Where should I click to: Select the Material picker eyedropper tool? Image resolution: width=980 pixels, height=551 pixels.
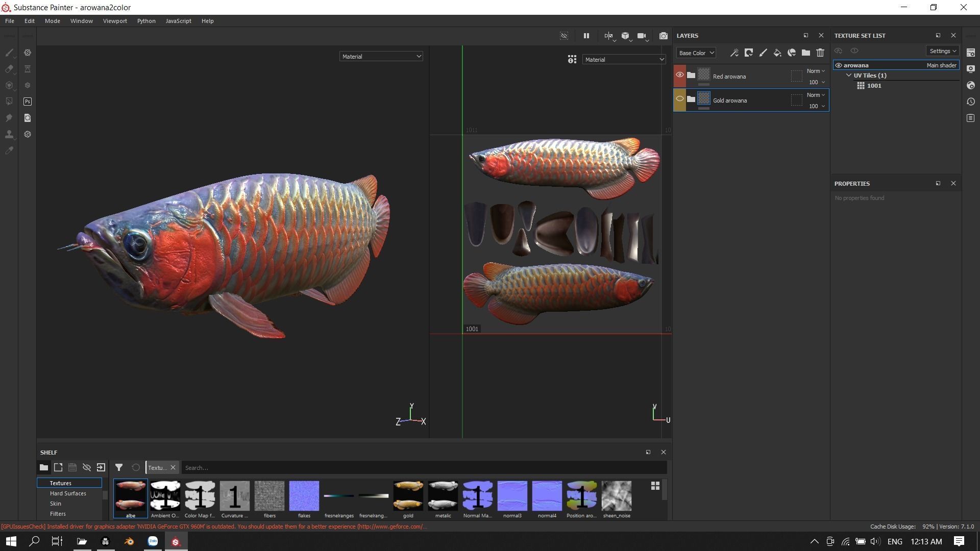9,151
